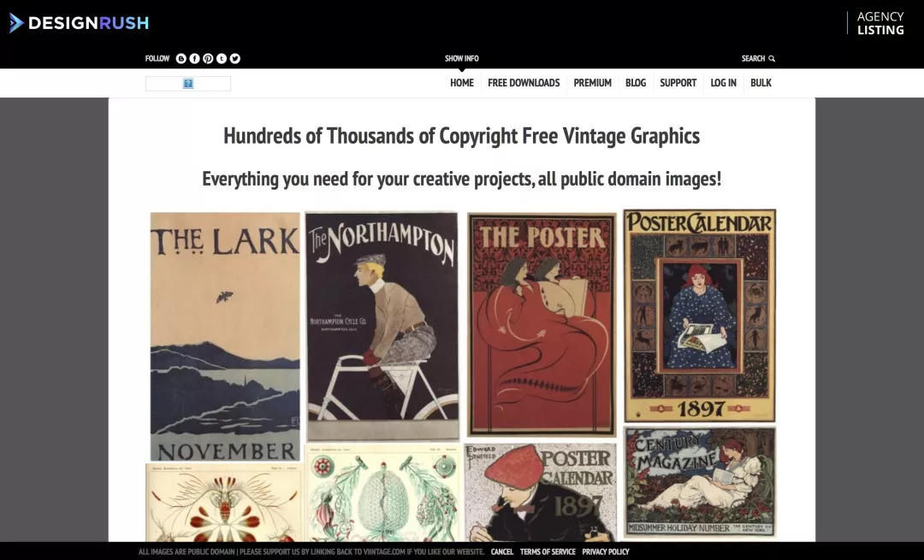
Task: Click the 'Everything you need' subheading
Action: 461,179
